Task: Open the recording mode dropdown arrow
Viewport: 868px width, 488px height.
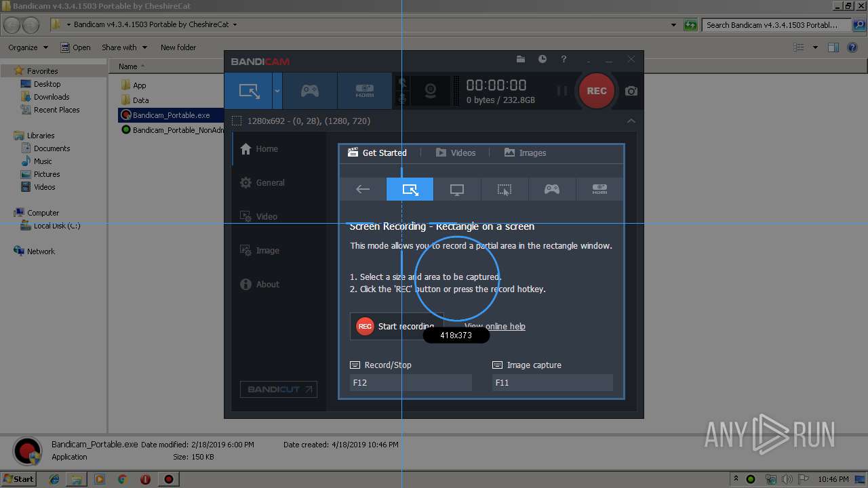Action: (277, 91)
